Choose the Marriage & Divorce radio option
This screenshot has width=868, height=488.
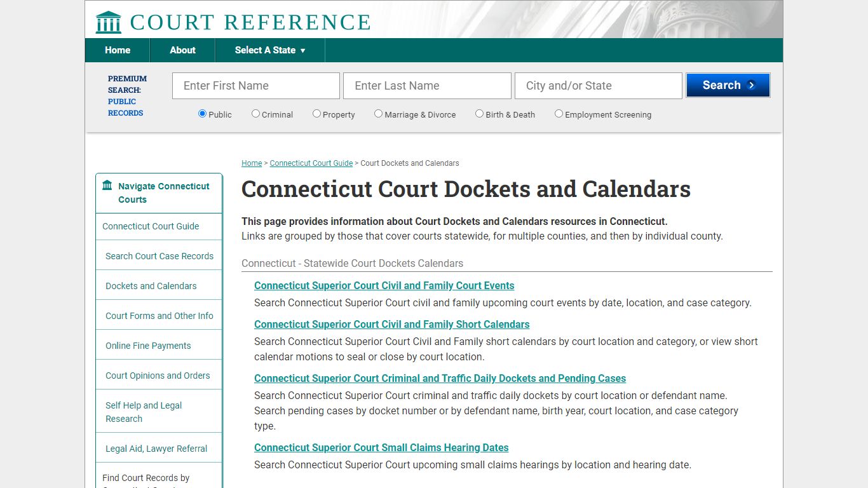click(378, 114)
